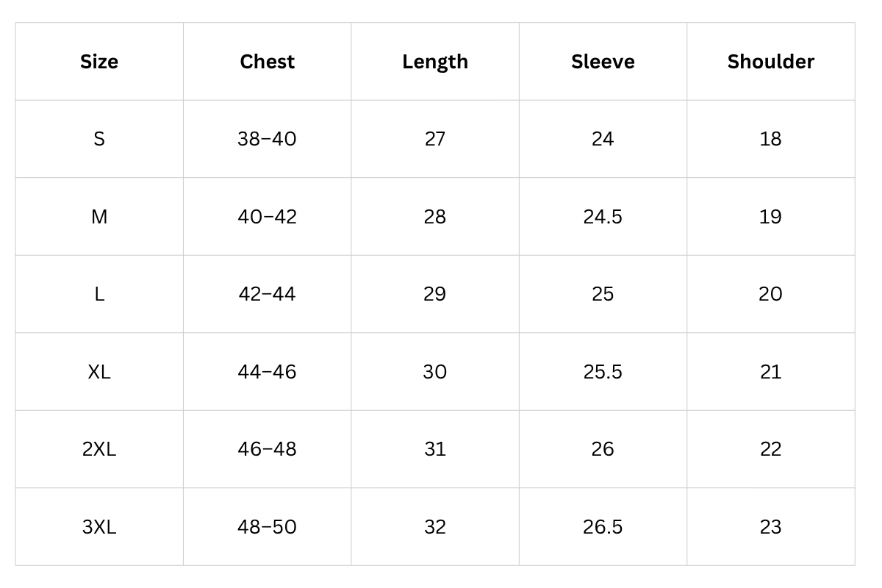The width and height of the screenshot is (882, 588).
Task: Click the length value 30 cell
Action: (435, 372)
